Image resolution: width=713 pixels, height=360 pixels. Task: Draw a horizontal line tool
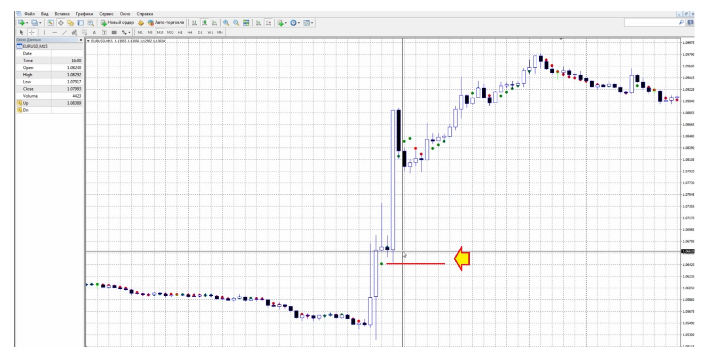pyautogui.click(x=55, y=32)
